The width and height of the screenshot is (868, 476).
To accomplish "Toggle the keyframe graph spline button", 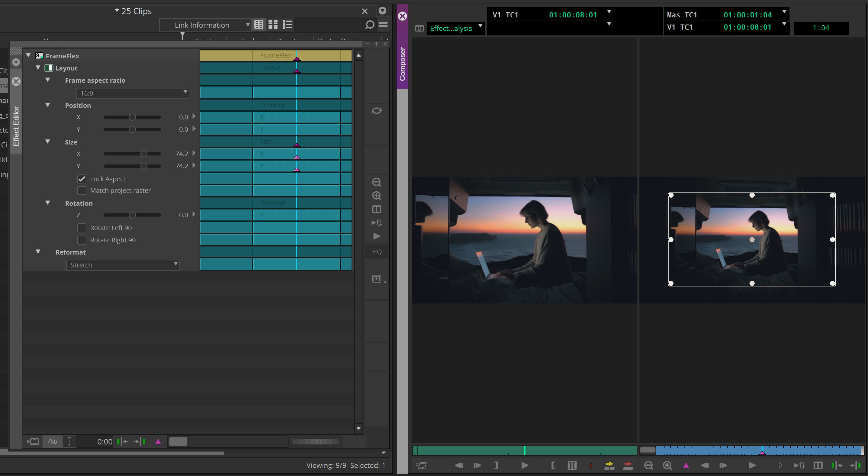I will click(52, 442).
